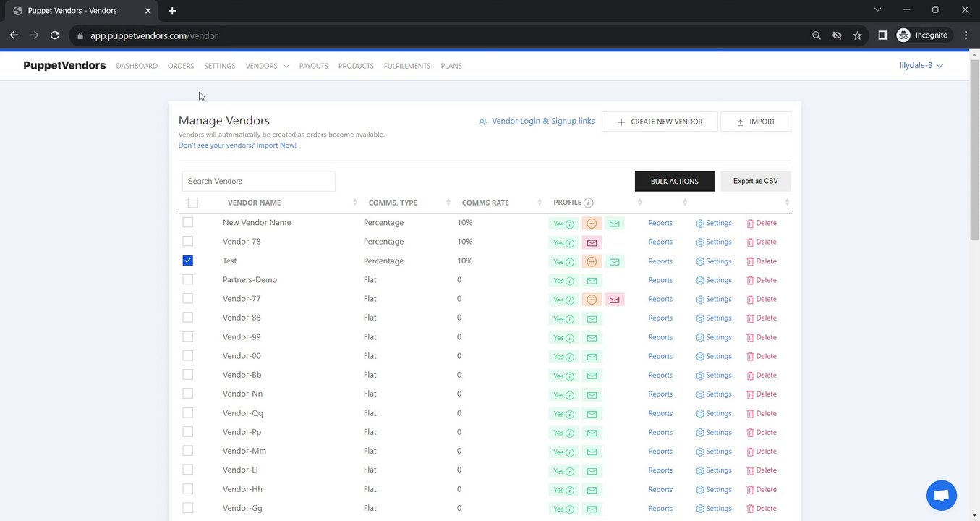Image resolution: width=980 pixels, height=521 pixels.
Task: Go to the PAYOUTS nav item
Action: tap(314, 66)
